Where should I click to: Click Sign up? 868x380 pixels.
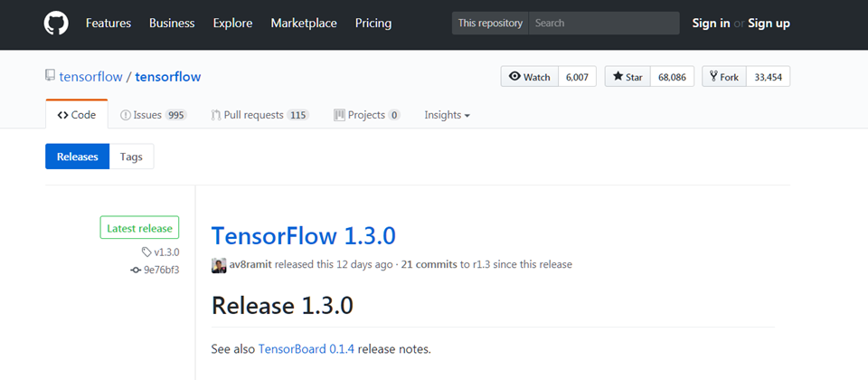[769, 24]
